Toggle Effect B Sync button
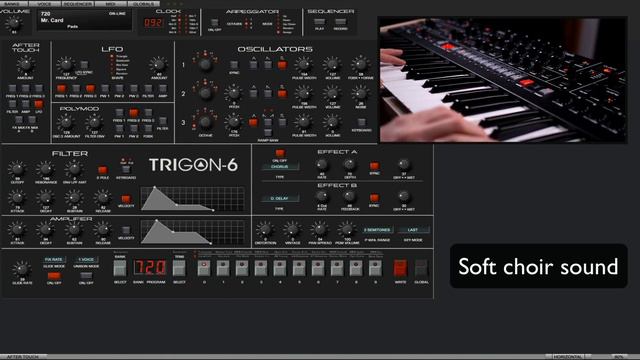Viewport: 640px width, 360px height. (x=374, y=198)
